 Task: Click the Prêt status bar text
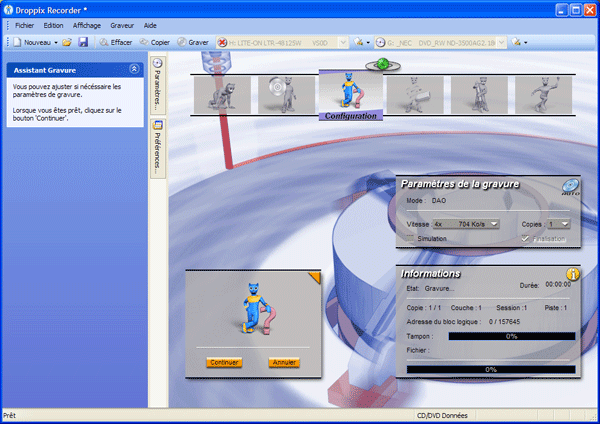tap(10, 416)
